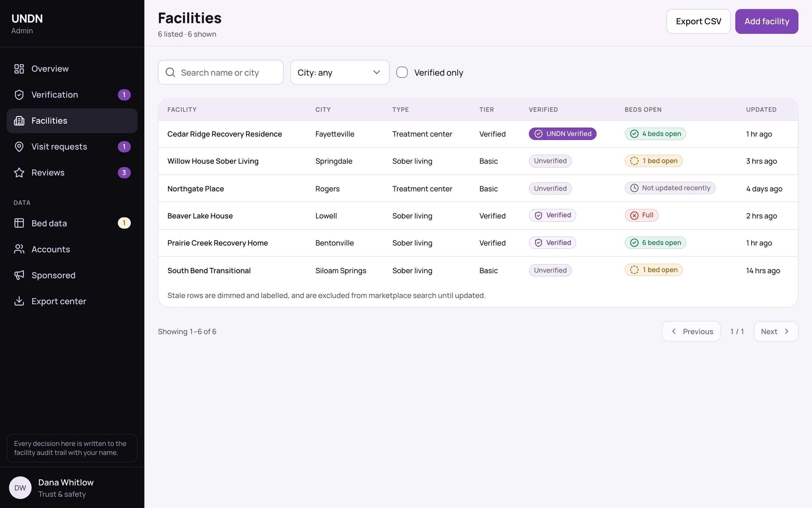Click the Beds Open column header

[643, 110]
